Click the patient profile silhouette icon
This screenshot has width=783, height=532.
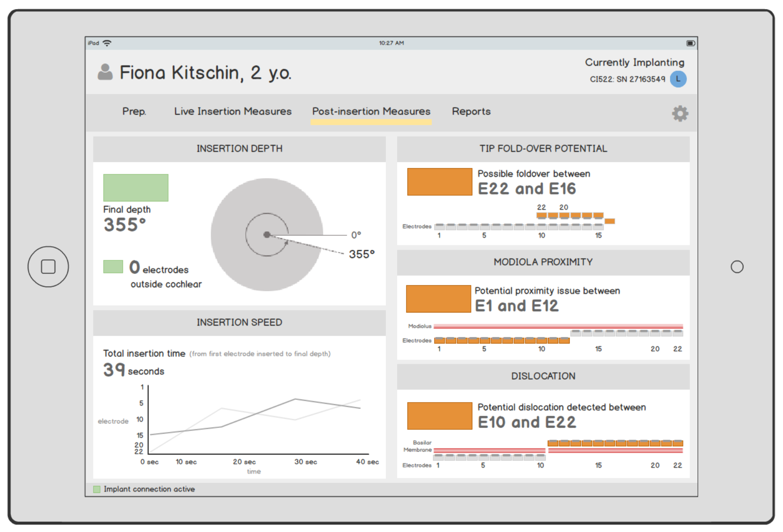(105, 72)
